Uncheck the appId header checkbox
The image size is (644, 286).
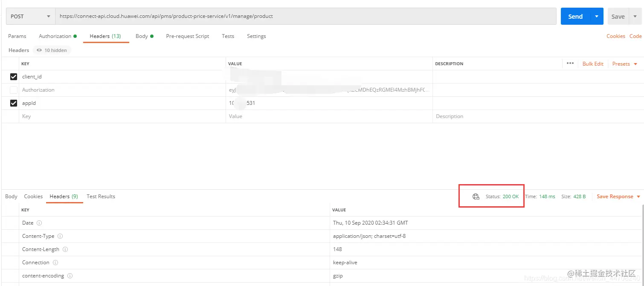tap(14, 103)
